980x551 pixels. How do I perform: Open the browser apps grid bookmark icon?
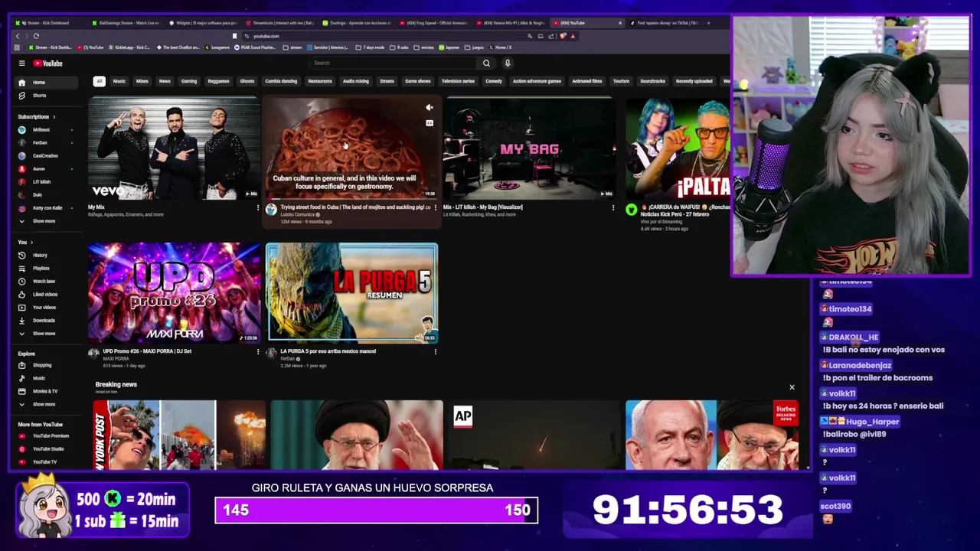(17, 47)
